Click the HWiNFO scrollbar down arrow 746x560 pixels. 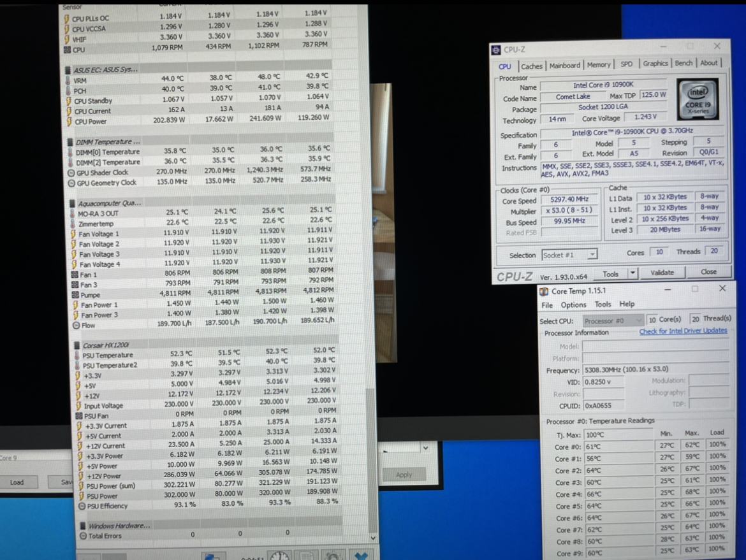373,538
